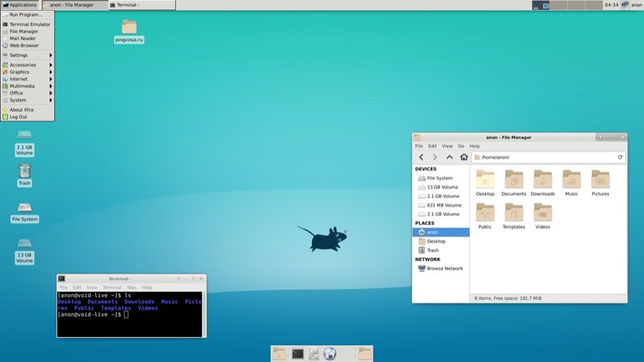Select Desktop in the Places sidebar
644x362 pixels.
tap(441, 241)
